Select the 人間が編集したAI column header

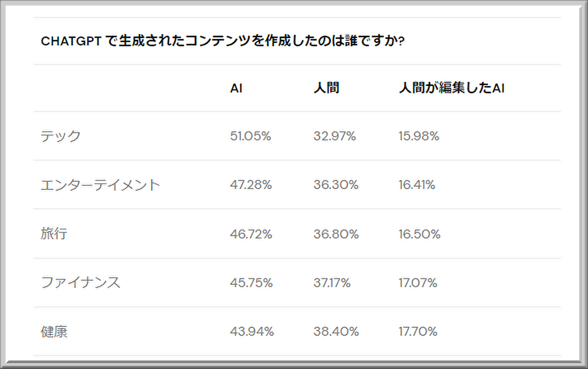point(452,88)
